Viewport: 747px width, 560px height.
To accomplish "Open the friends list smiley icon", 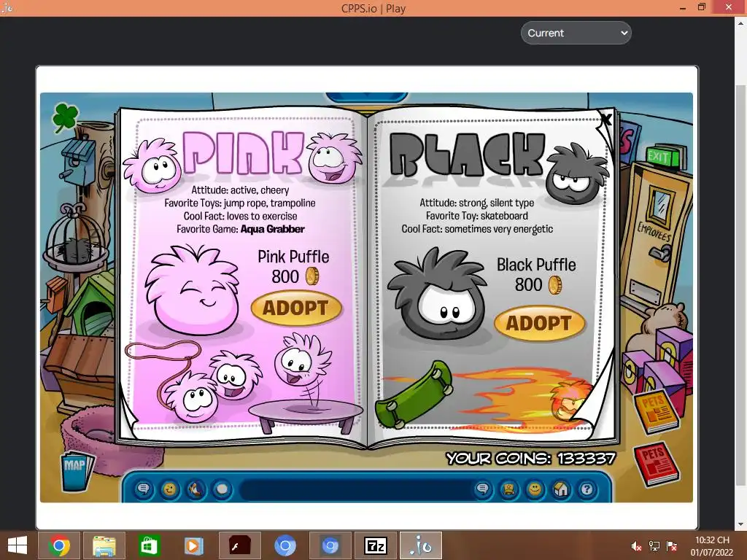I will point(535,489).
